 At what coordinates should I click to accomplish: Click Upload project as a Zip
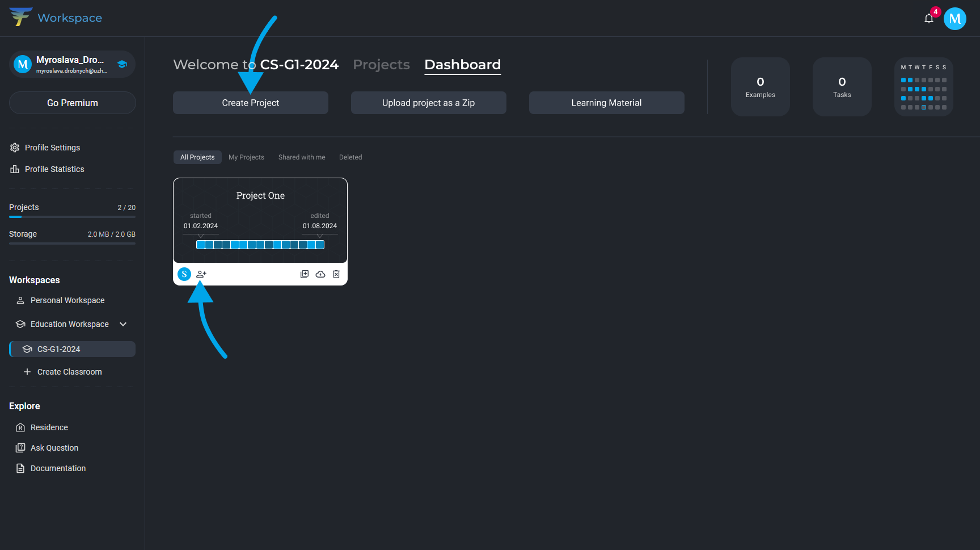click(428, 103)
